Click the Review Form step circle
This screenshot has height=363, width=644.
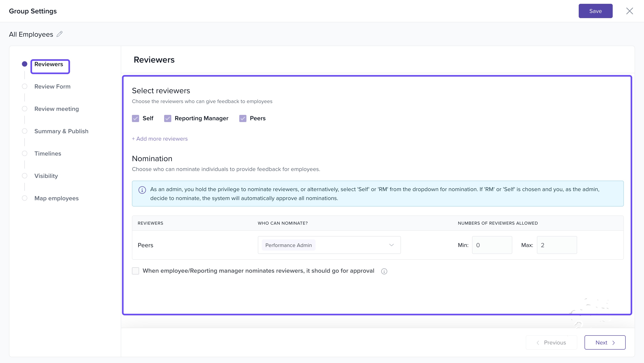click(25, 87)
